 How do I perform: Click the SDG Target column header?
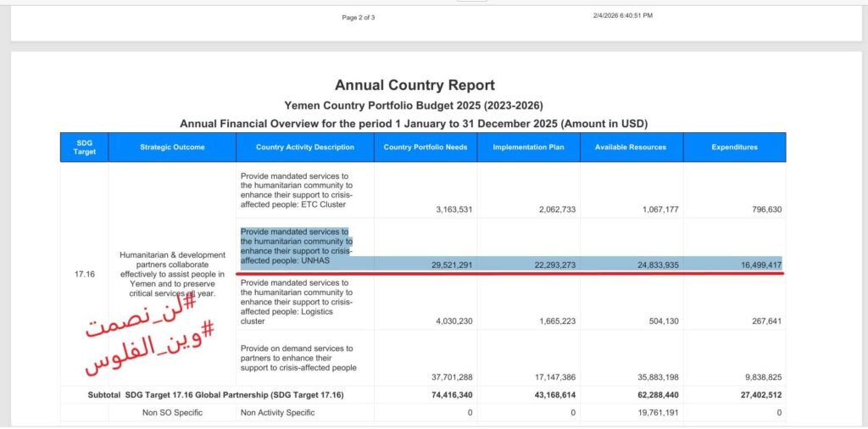point(84,148)
